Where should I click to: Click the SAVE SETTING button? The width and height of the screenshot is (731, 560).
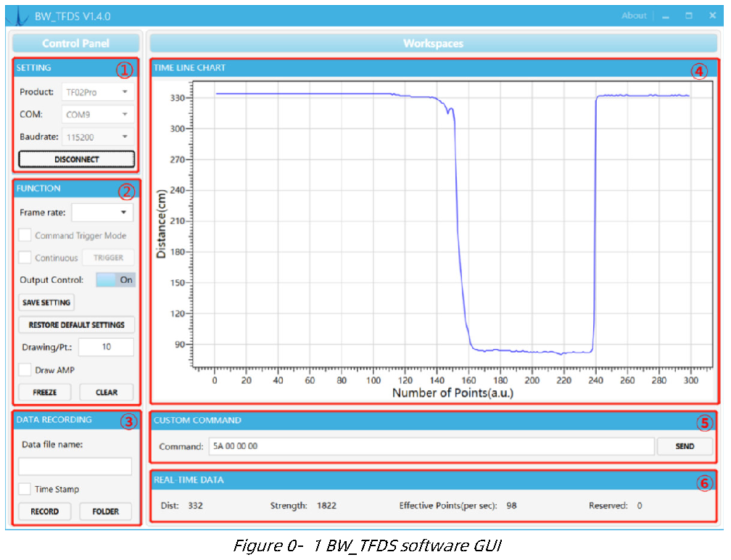pyautogui.click(x=46, y=302)
